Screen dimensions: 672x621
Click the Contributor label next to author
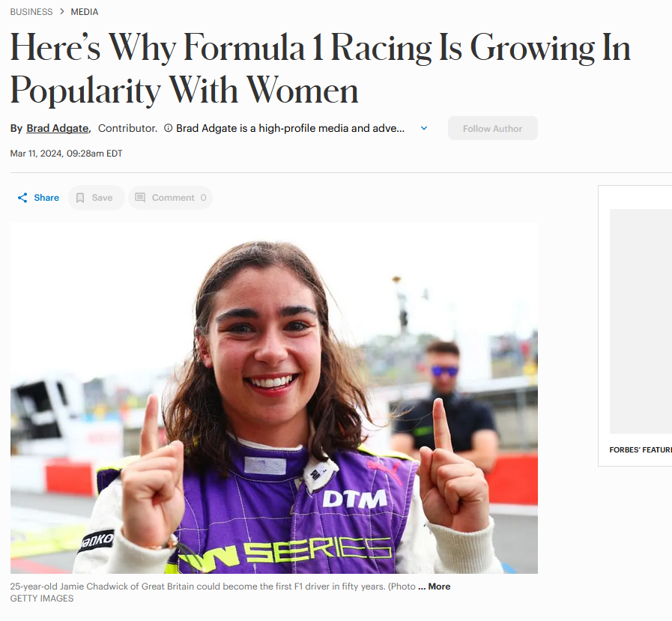[127, 128]
